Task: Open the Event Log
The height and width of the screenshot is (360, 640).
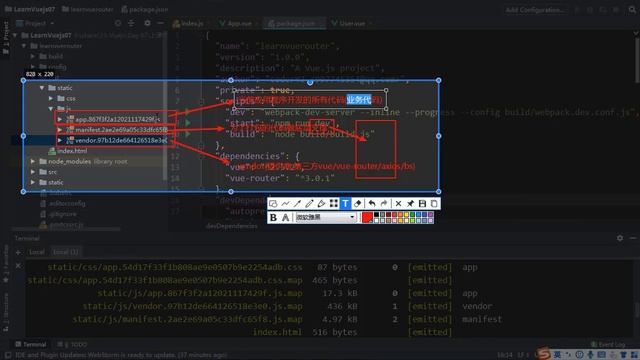Action: click(x=608, y=344)
